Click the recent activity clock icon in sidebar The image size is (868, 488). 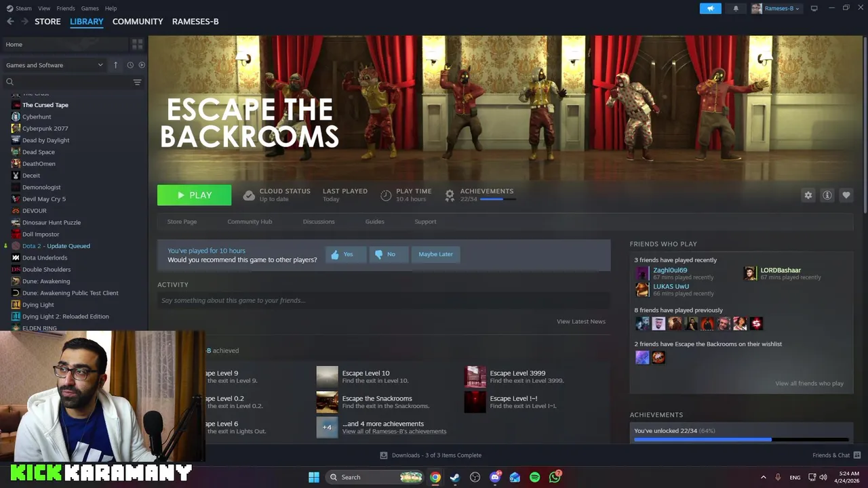[130, 65]
